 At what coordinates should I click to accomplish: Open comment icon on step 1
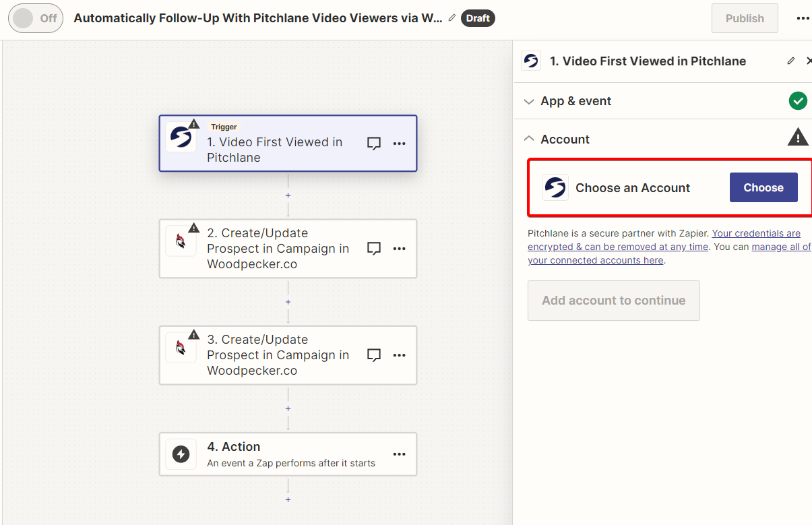(374, 143)
